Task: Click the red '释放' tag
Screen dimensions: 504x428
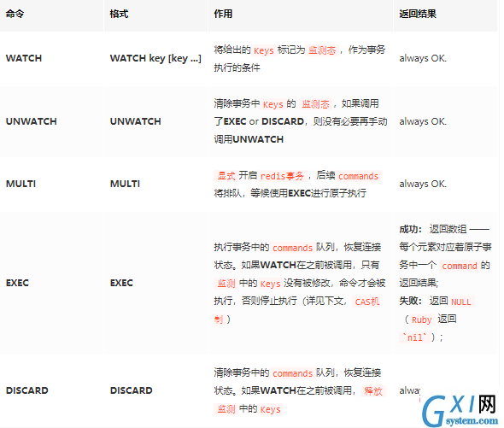Action: (372, 391)
